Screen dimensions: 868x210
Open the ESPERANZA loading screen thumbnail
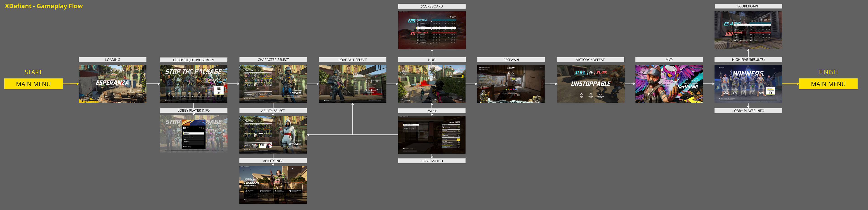(113, 84)
